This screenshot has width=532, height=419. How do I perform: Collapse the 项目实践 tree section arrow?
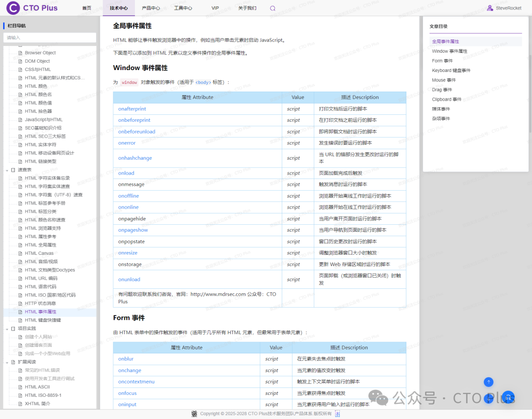pyautogui.click(x=7, y=329)
